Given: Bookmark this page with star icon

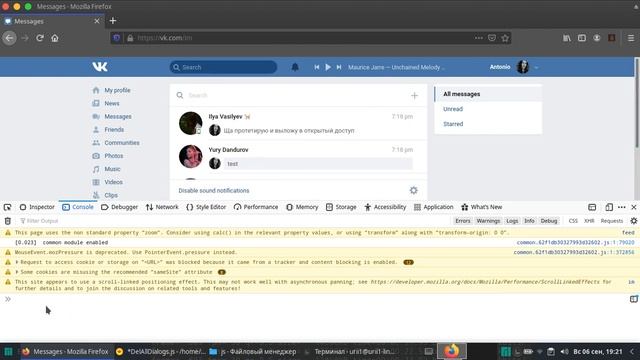Looking at the screenshot, I should point(505,38).
